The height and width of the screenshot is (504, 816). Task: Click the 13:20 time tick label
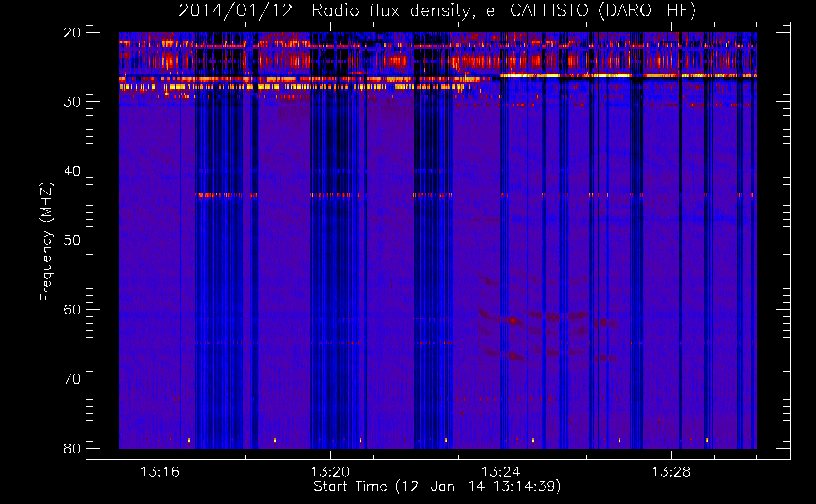(330, 472)
